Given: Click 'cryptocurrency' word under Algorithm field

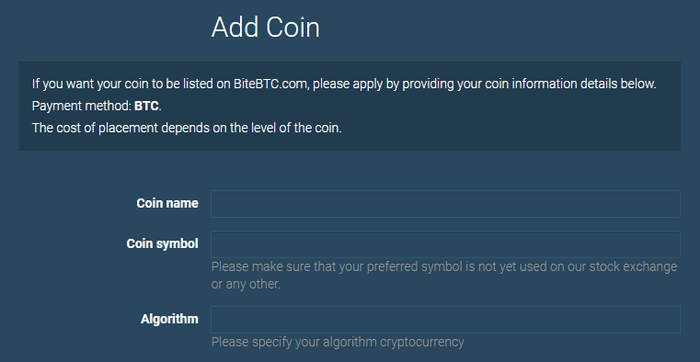Looking at the screenshot, I should (x=422, y=342).
